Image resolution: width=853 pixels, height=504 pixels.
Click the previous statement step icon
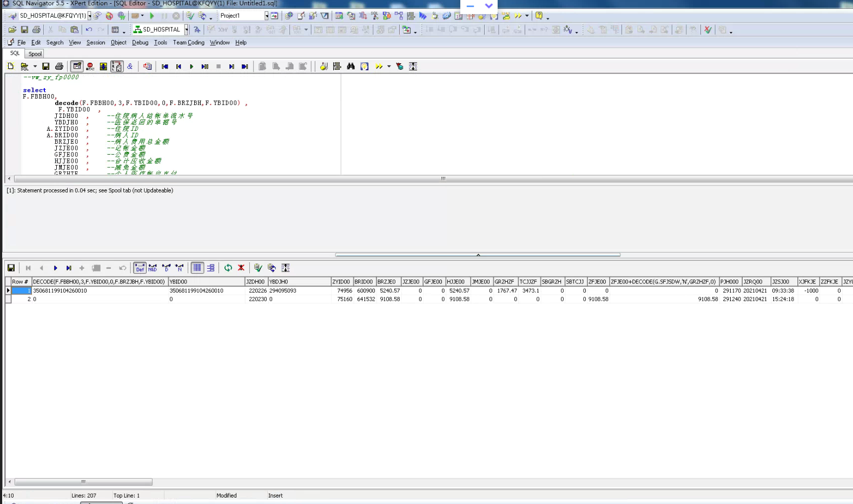[x=178, y=67]
